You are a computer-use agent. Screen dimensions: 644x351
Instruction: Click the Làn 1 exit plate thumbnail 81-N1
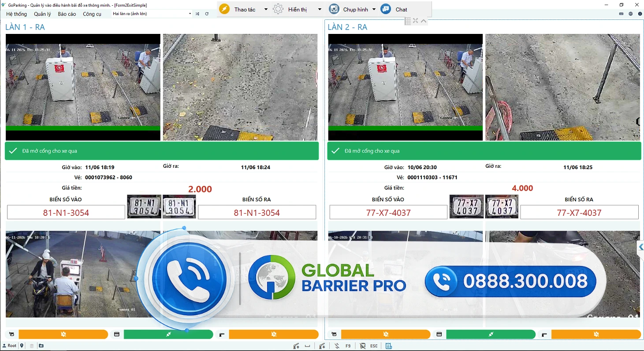point(179,207)
